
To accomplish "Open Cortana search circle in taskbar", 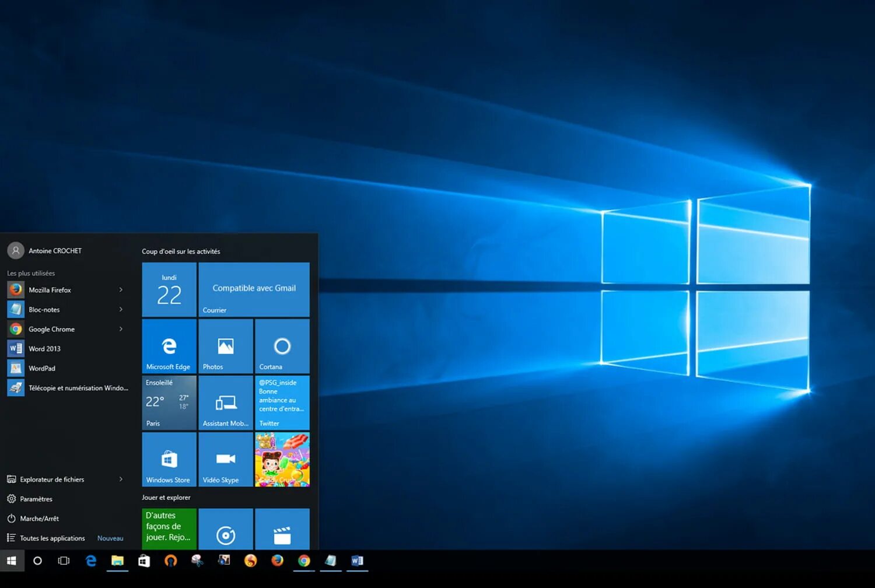I will pos(37,561).
